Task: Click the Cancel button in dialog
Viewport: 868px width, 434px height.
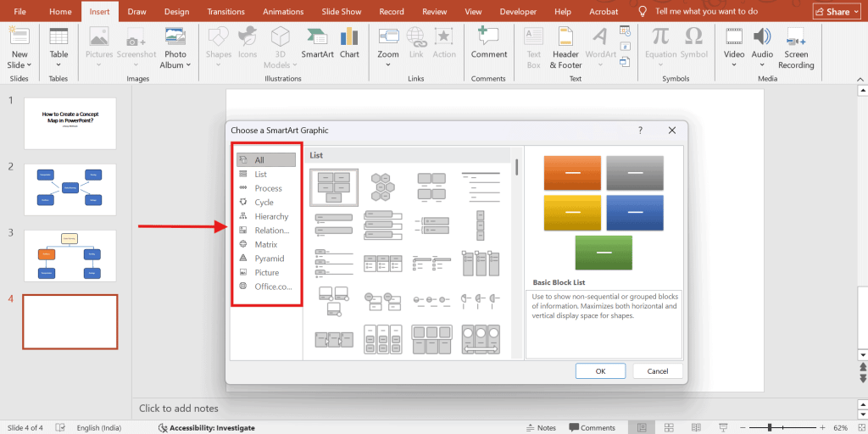Action: (657, 371)
